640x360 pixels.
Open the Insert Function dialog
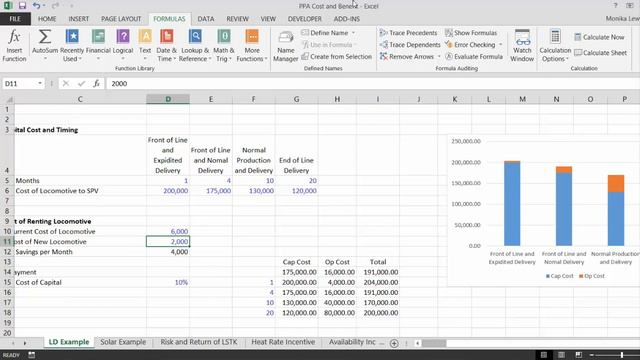14,46
